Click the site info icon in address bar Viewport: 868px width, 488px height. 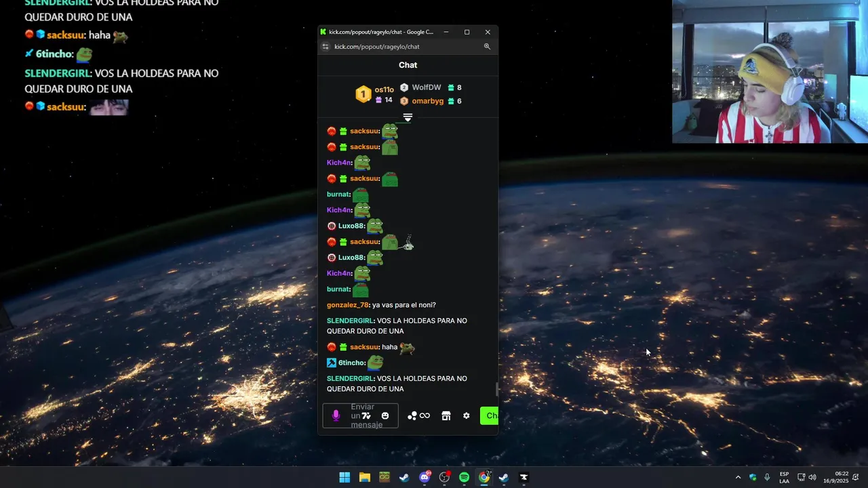click(325, 47)
